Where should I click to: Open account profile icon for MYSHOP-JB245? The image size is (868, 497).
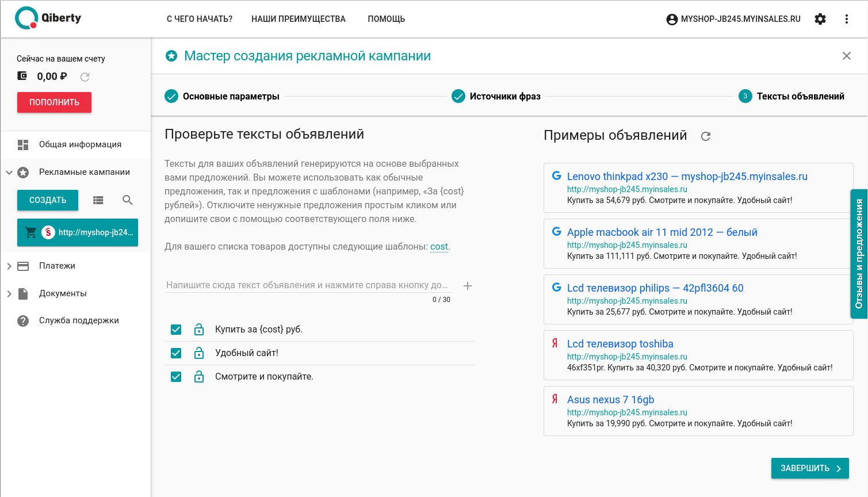672,20
